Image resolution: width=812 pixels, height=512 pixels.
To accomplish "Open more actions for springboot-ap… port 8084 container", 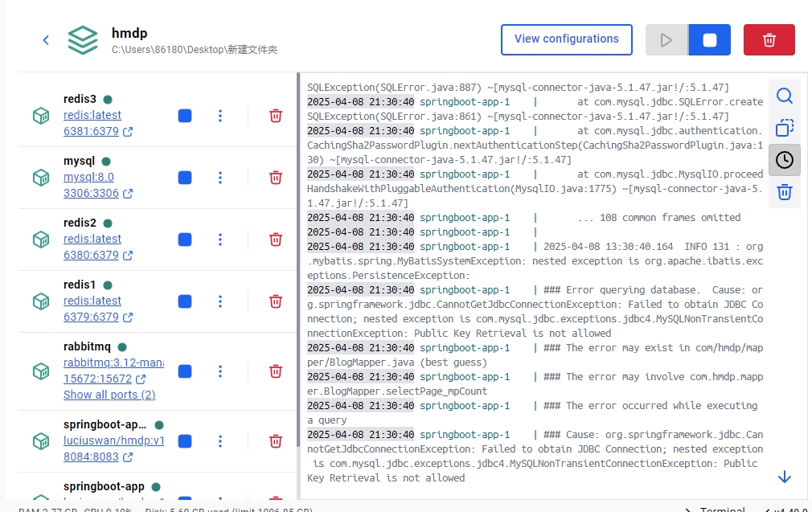I will tap(220, 441).
